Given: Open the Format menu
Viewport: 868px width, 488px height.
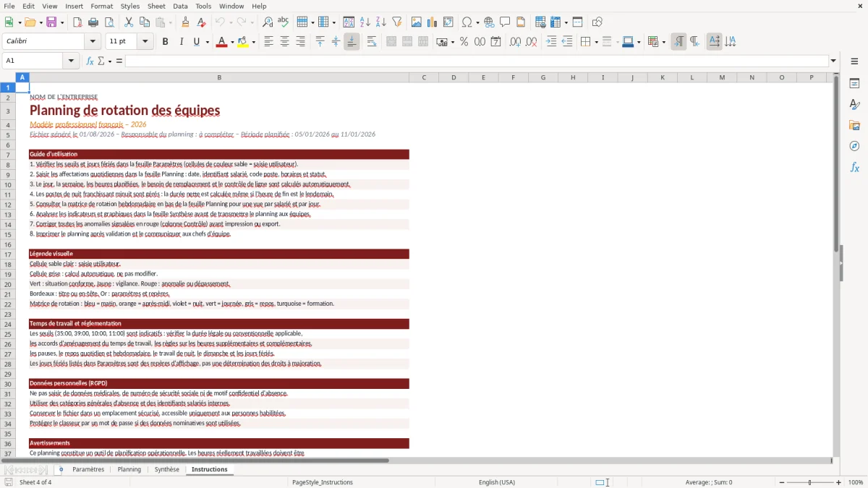Looking at the screenshot, I should click(102, 6).
